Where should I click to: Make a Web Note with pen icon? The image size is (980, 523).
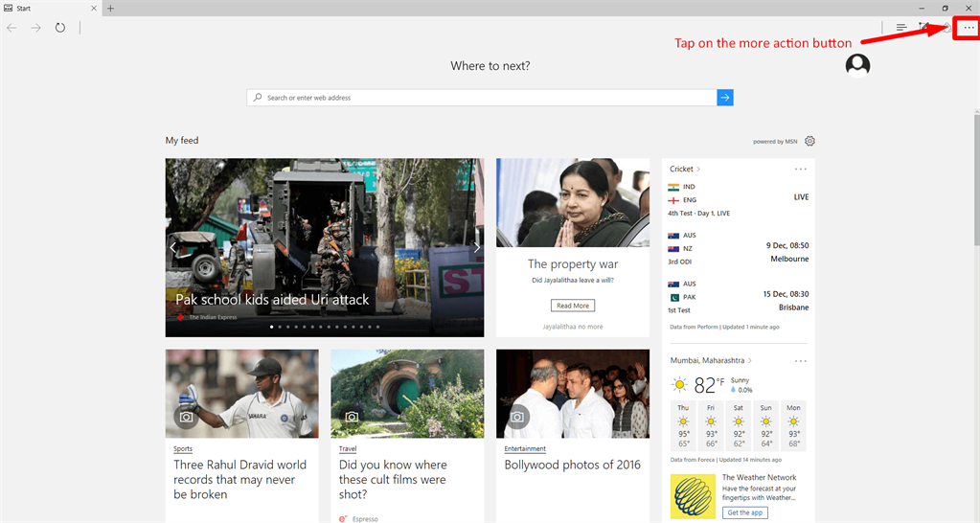click(x=923, y=28)
